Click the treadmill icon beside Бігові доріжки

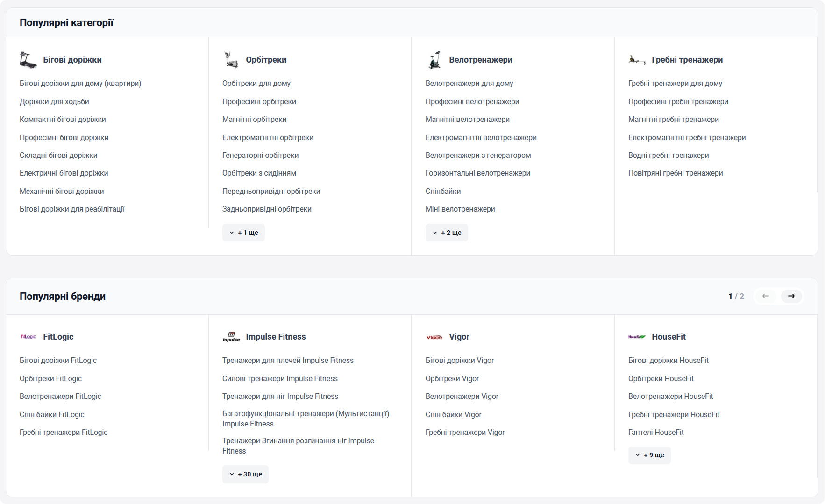pyautogui.click(x=28, y=60)
